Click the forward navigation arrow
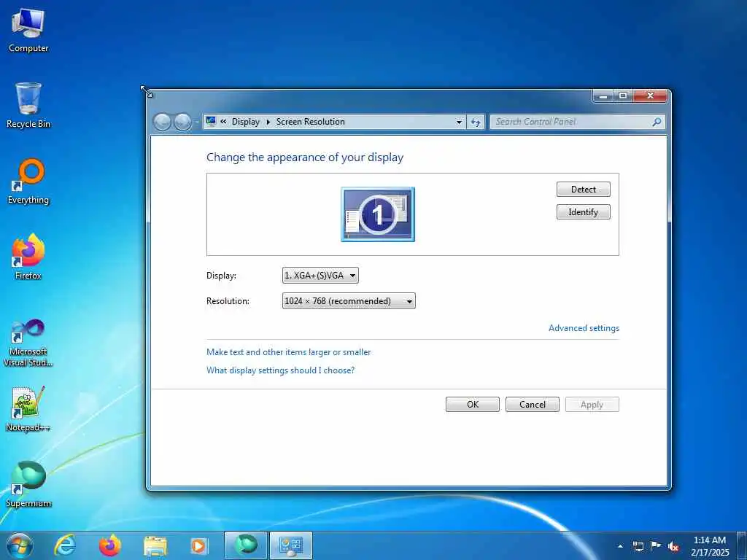 (182, 122)
